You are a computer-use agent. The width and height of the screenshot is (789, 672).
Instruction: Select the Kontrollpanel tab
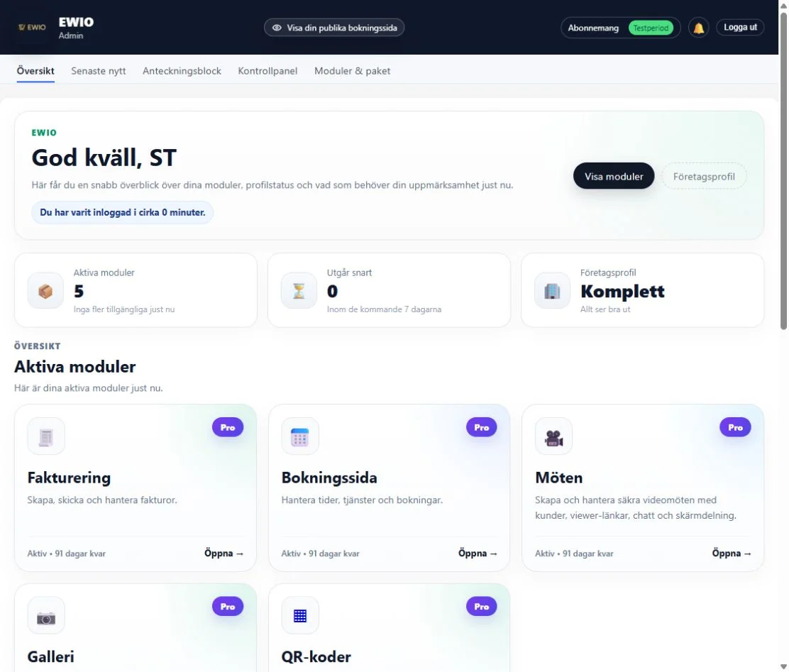(x=267, y=71)
